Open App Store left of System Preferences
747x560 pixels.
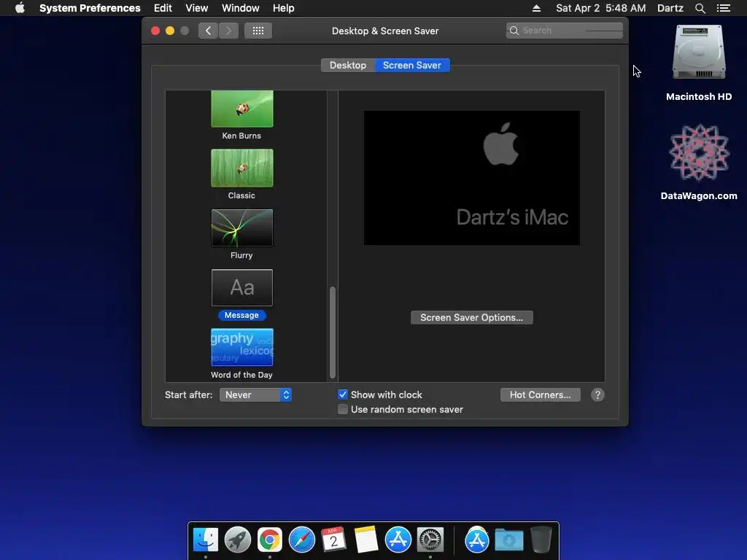tap(398, 540)
